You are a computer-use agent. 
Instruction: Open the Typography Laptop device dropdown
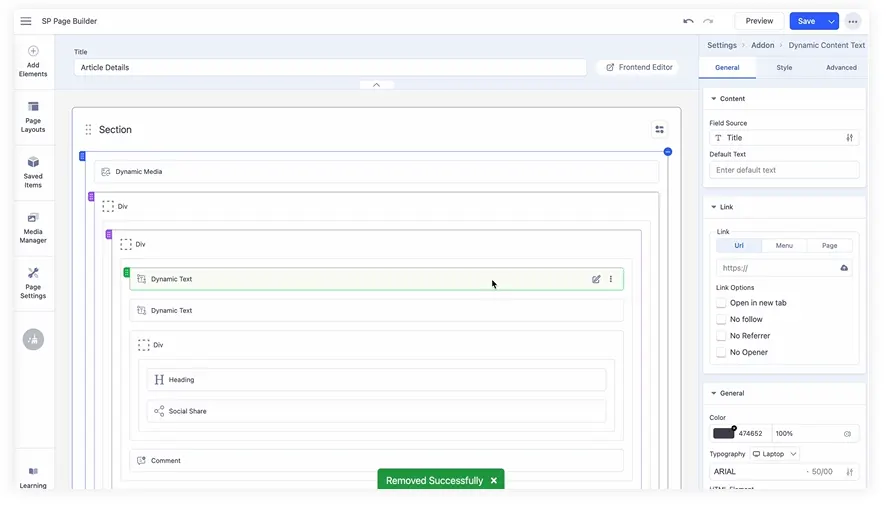(x=775, y=454)
